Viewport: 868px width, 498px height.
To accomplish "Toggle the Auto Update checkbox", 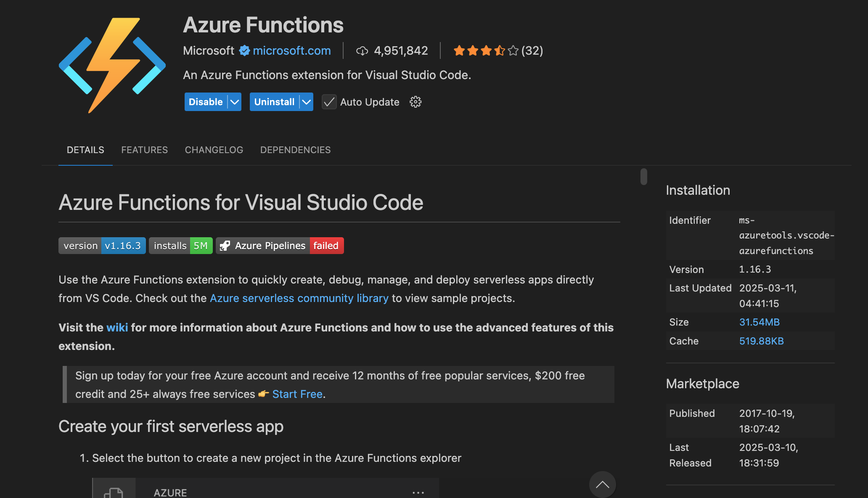I will [329, 102].
